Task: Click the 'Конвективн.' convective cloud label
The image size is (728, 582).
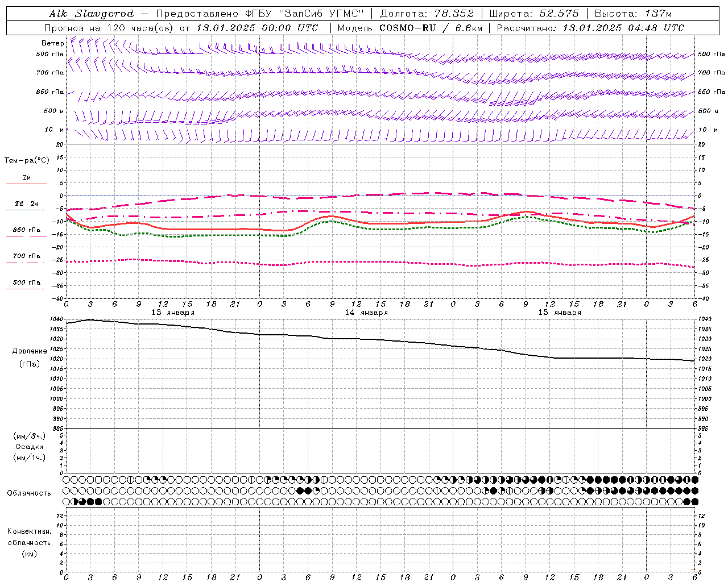Action: 30,531
